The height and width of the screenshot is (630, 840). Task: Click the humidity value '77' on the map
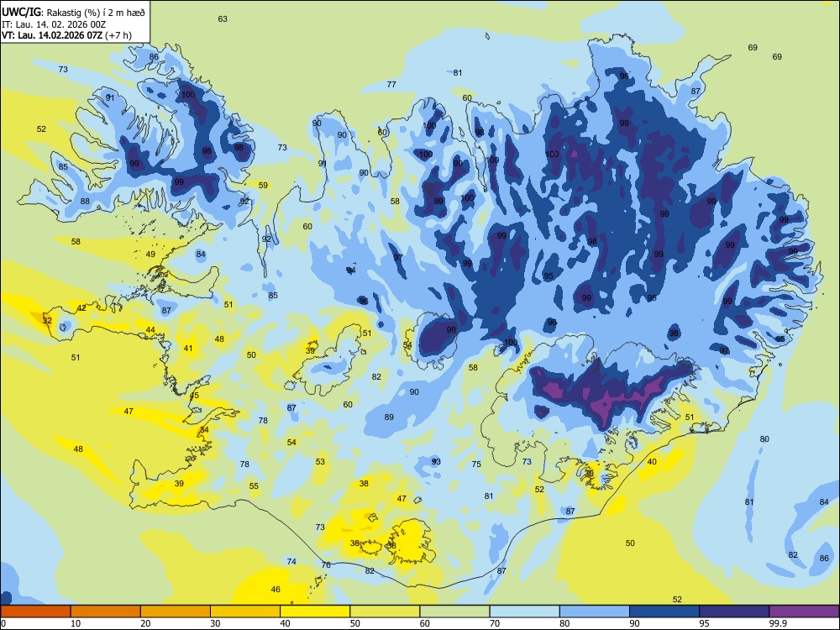click(391, 84)
